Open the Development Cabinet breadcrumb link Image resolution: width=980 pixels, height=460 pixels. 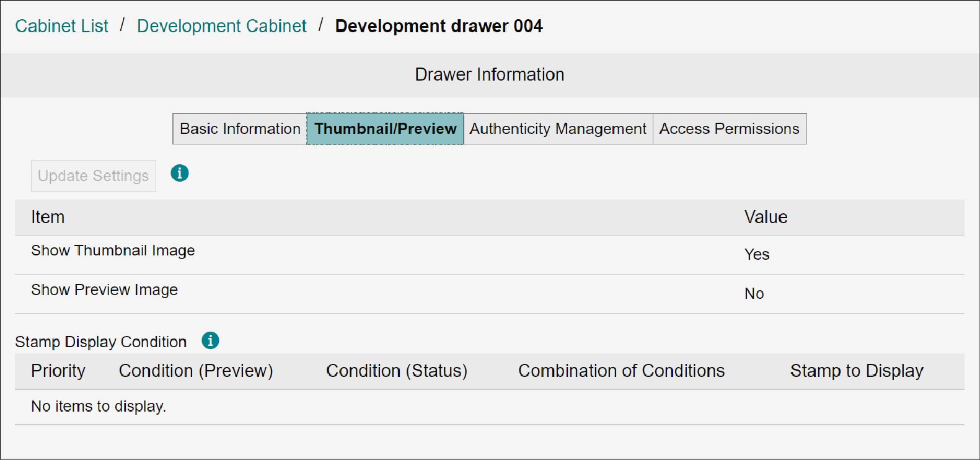pyautogui.click(x=222, y=26)
